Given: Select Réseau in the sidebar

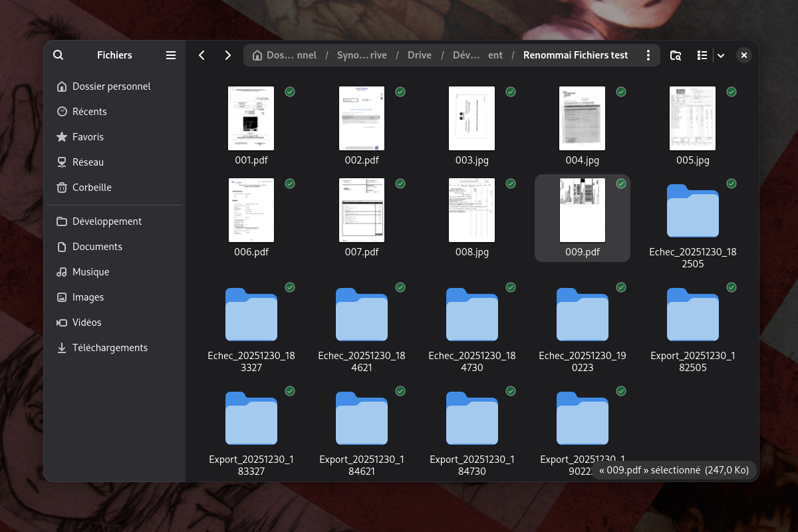Looking at the screenshot, I should tap(88, 162).
